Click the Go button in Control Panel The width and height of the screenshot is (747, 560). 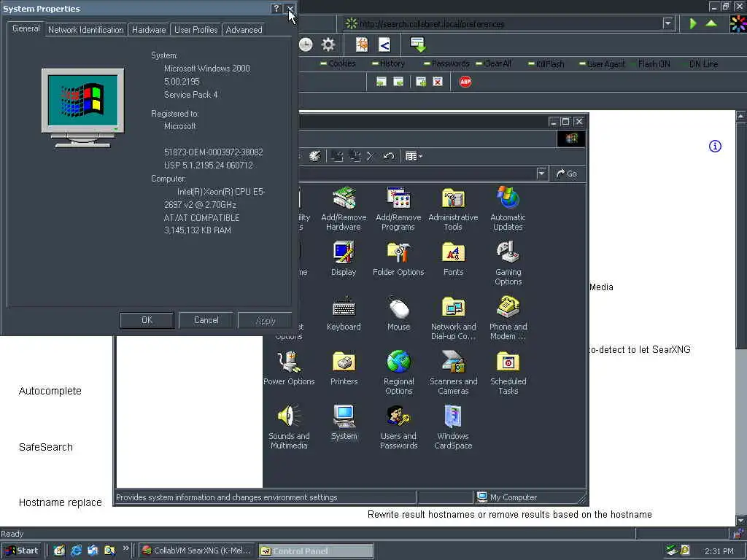(567, 174)
